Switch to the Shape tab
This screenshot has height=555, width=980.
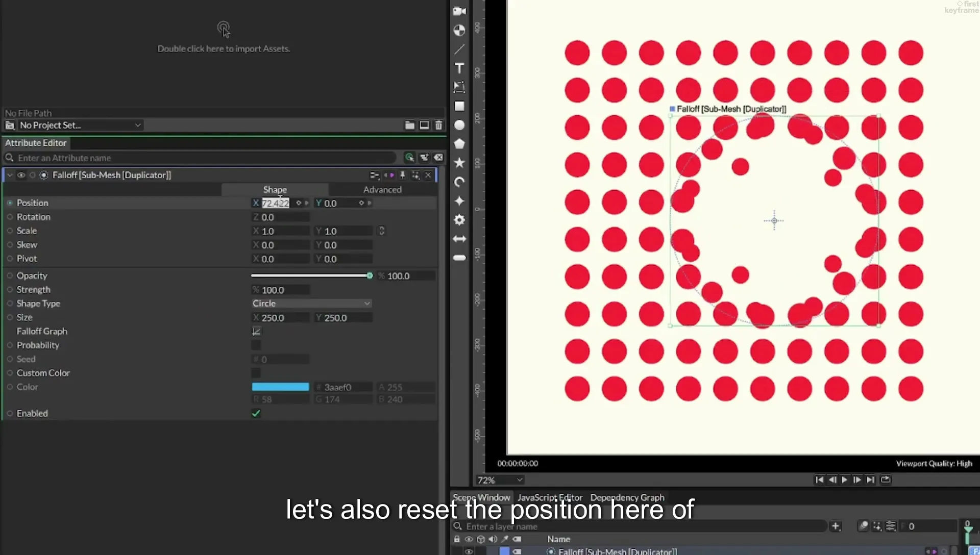(275, 189)
